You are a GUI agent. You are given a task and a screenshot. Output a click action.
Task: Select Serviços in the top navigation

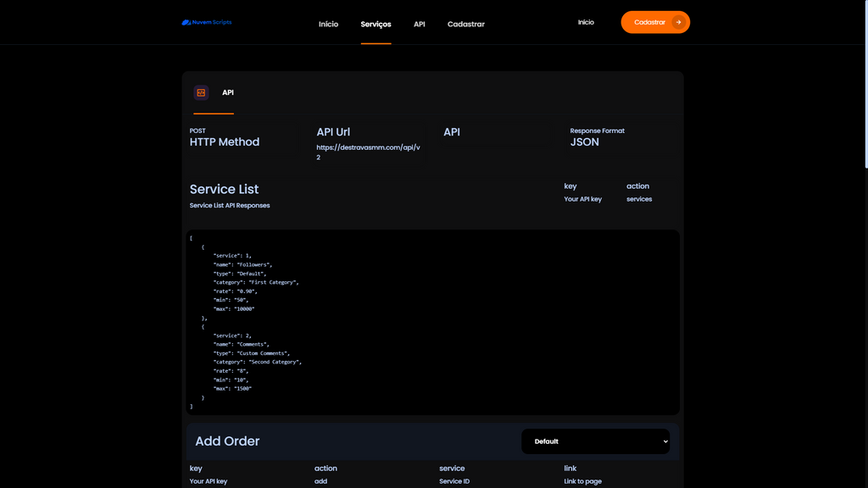tap(376, 24)
